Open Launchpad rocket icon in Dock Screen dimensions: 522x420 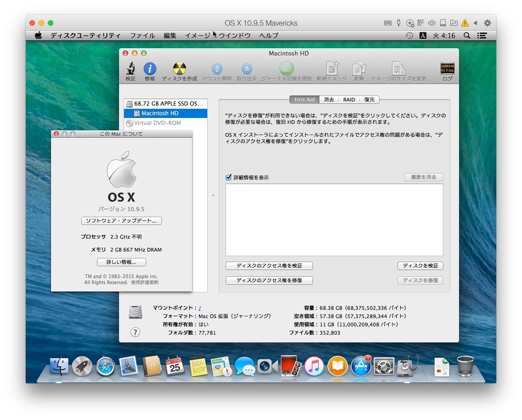(82, 366)
